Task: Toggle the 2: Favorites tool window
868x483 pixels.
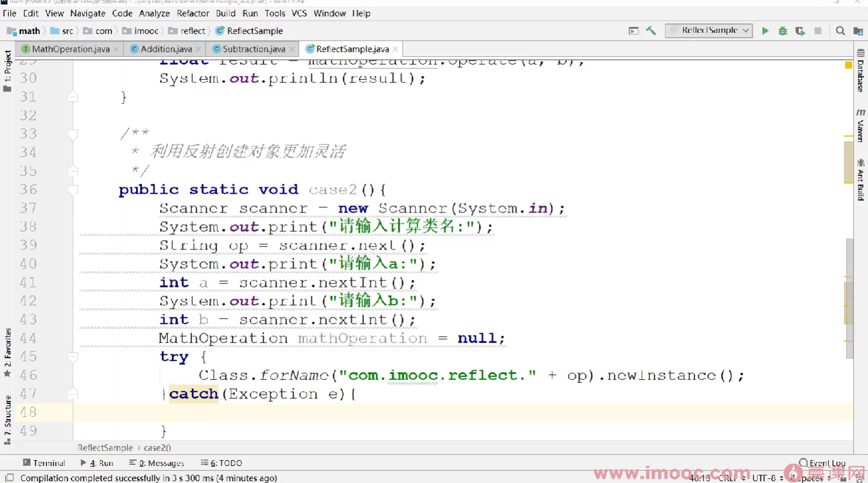Action: coord(8,352)
